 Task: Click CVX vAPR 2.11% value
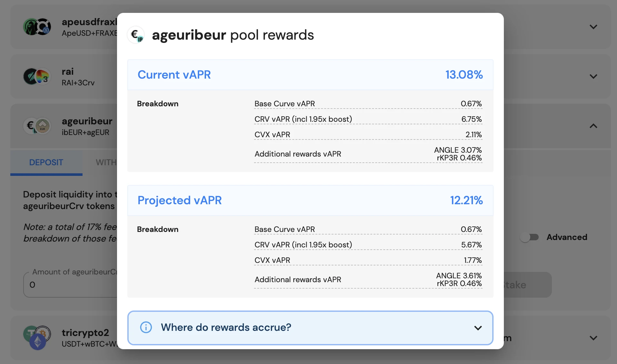(x=474, y=135)
